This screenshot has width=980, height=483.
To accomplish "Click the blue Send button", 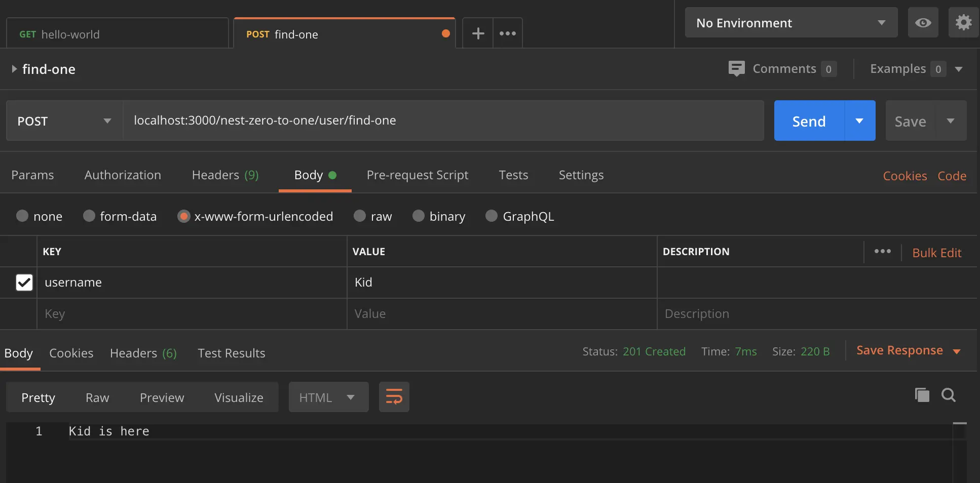I will click(809, 121).
